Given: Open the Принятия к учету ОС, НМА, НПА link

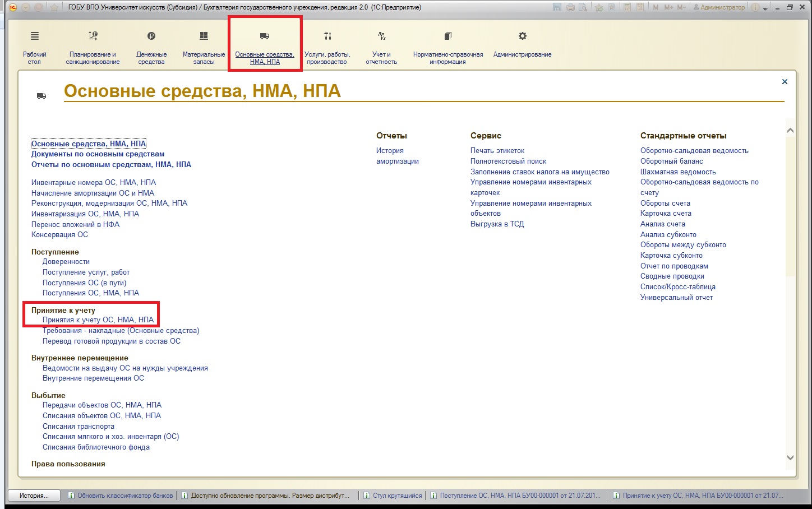Looking at the screenshot, I should [x=98, y=320].
